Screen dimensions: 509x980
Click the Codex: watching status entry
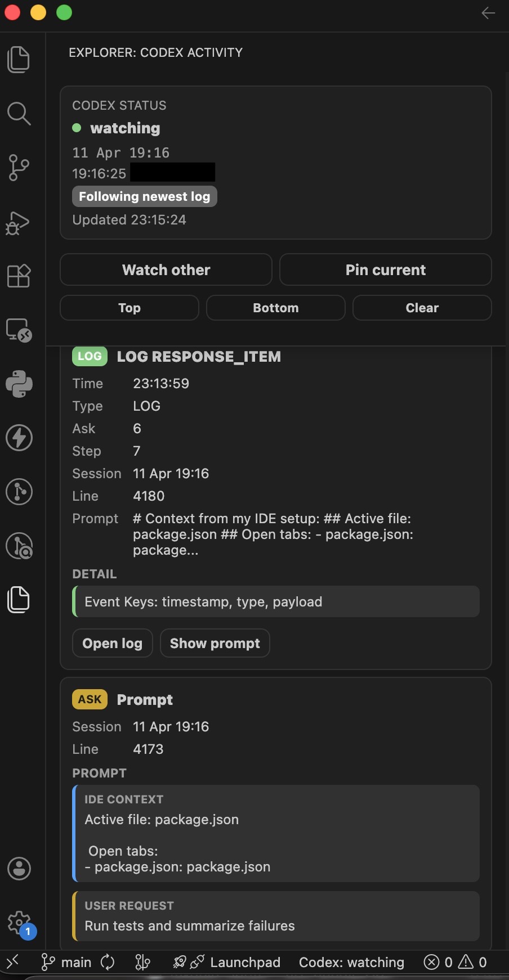pos(351,962)
